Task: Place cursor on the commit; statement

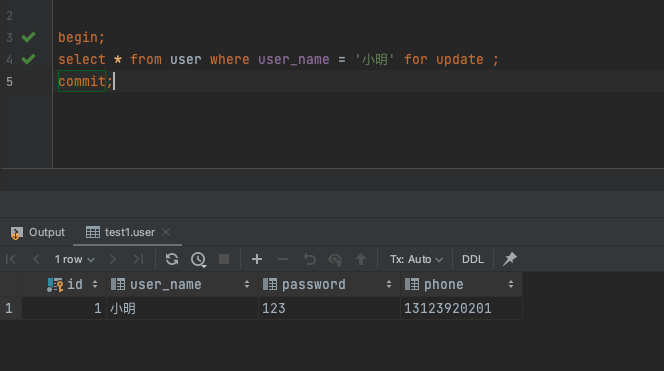Action: [86, 81]
